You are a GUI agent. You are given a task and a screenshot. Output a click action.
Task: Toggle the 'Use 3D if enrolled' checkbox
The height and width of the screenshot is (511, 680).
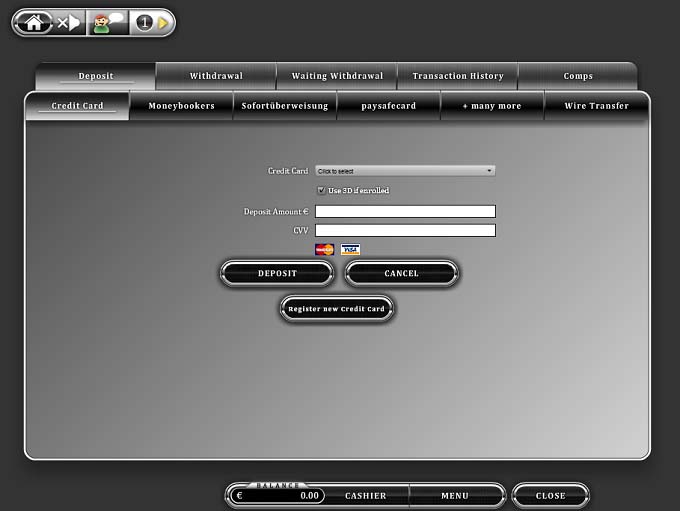(321, 190)
